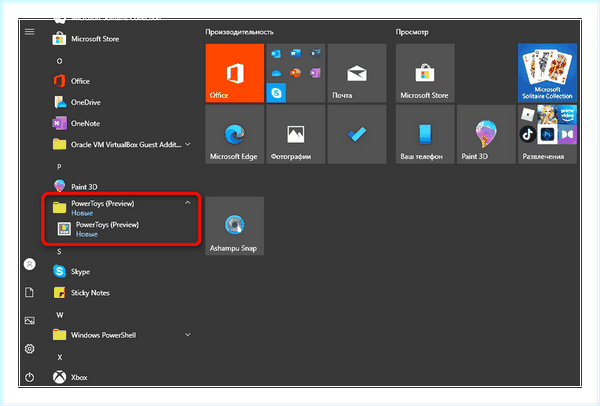Click Dolby icon in Развлечения tile

pyautogui.click(x=567, y=134)
